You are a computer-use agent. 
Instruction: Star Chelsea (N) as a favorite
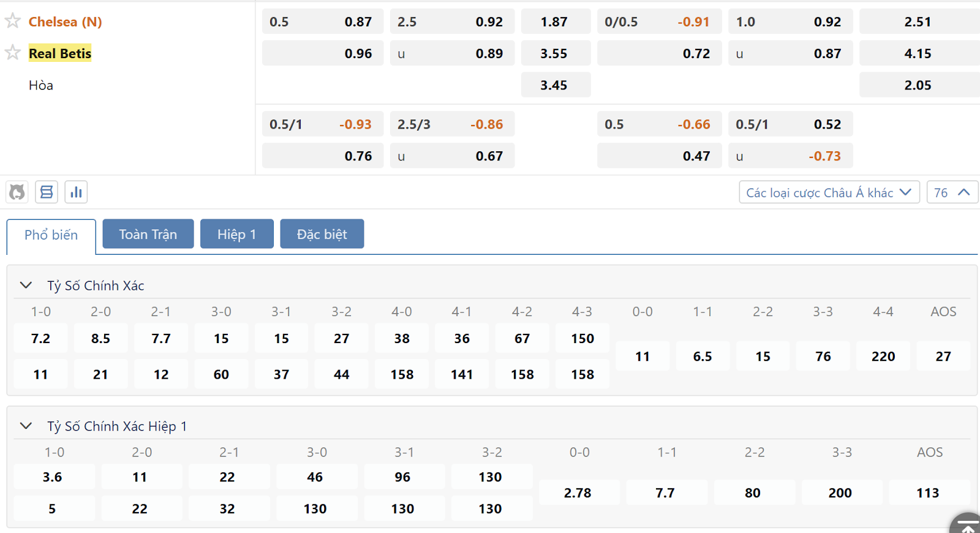pyautogui.click(x=13, y=21)
